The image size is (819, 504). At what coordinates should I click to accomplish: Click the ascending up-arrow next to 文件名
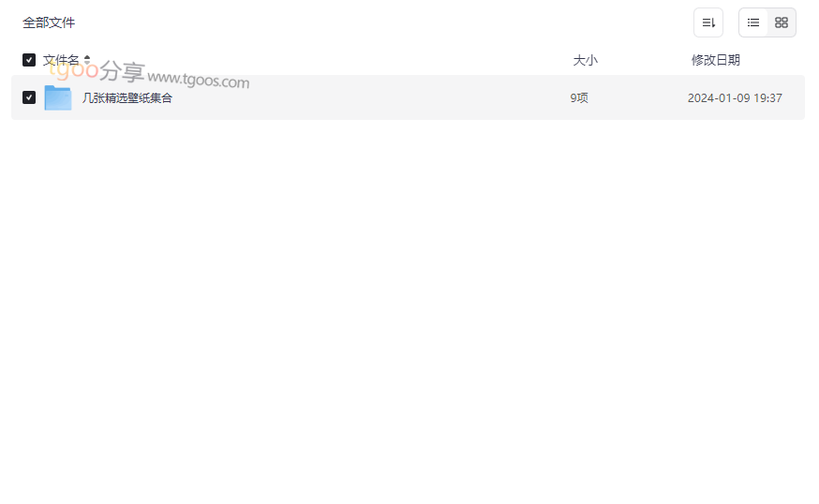[87, 57]
